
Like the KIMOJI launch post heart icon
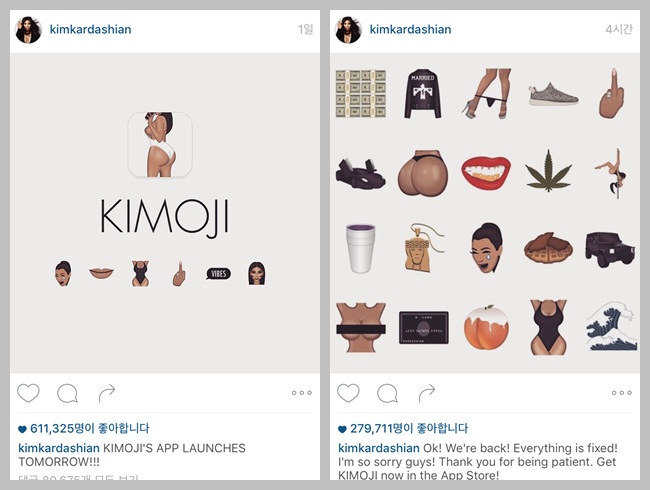[x=28, y=393]
